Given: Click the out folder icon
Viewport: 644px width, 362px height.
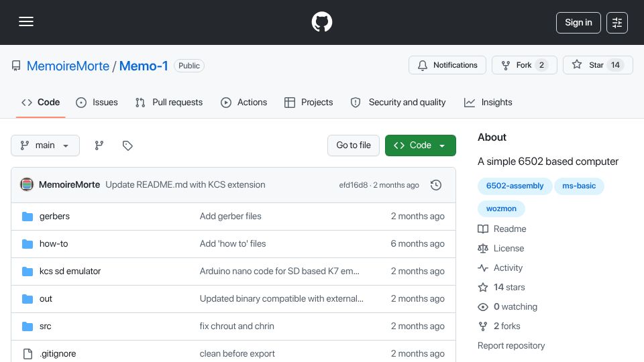Looking at the screenshot, I should [x=28, y=299].
